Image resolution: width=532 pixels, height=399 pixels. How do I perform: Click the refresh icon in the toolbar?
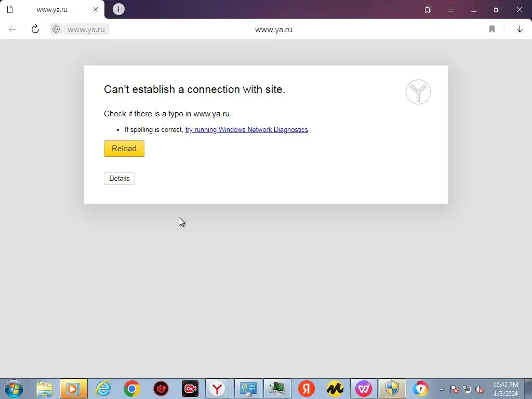(x=35, y=29)
